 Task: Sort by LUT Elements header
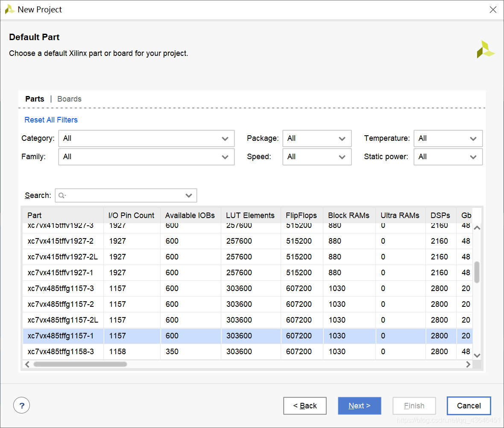pyautogui.click(x=251, y=215)
